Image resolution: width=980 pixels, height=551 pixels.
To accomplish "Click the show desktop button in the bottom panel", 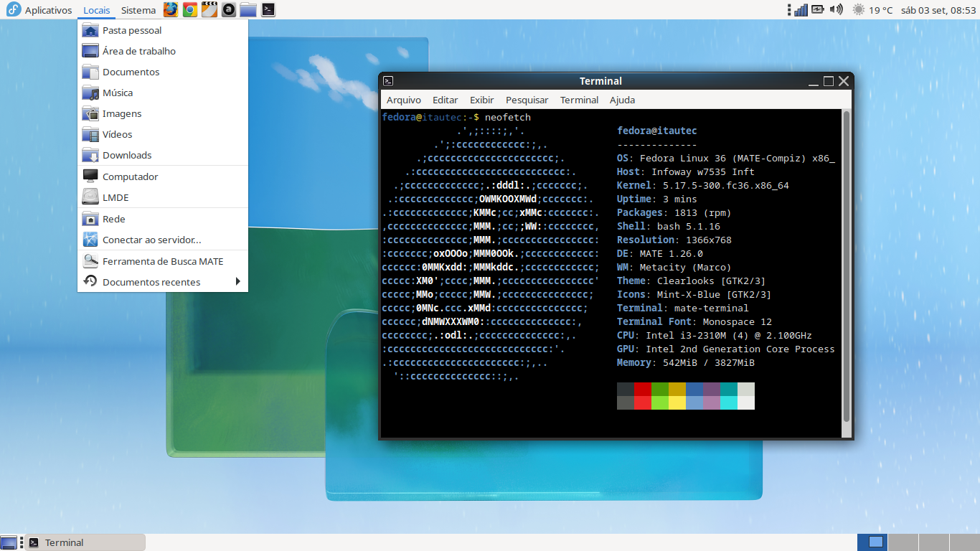I will coord(9,542).
